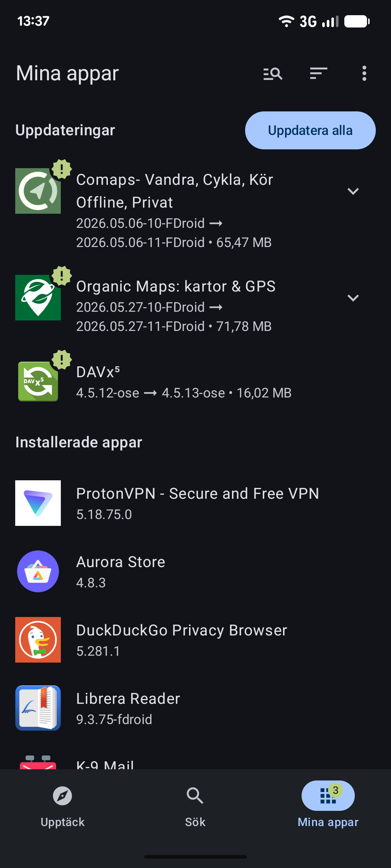Viewport: 391px width, 868px height.
Task: Tap the ProtonVPN app icon
Action: point(38,503)
